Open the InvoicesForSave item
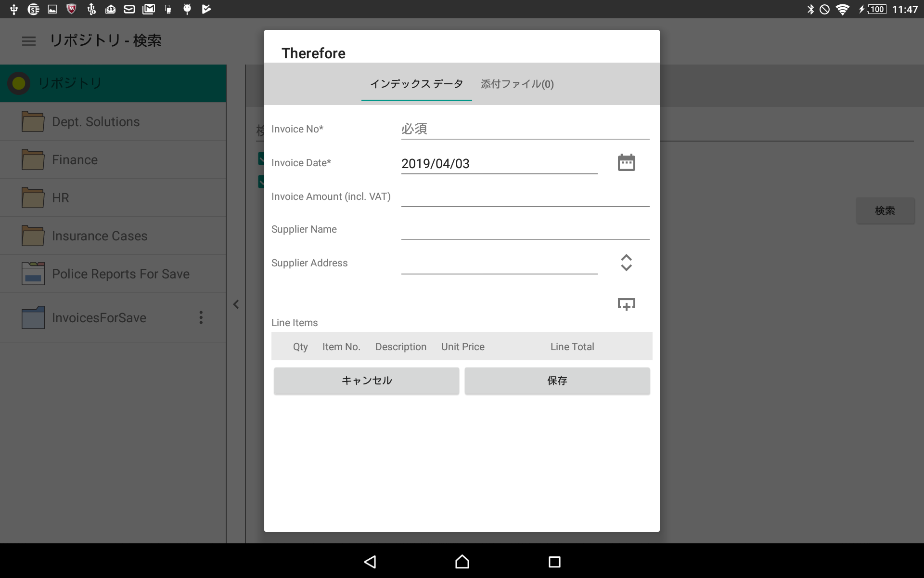The image size is (924, 578). [x=113, y=317]
